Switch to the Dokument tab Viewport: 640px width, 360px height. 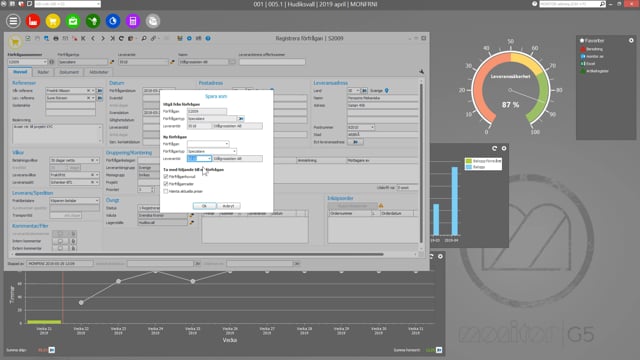click(69, 72)
